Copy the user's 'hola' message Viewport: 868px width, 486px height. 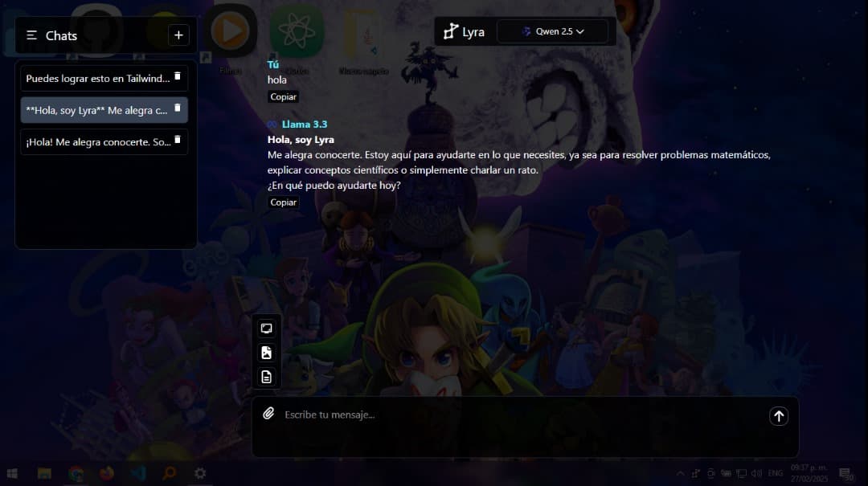pos(284,97)
